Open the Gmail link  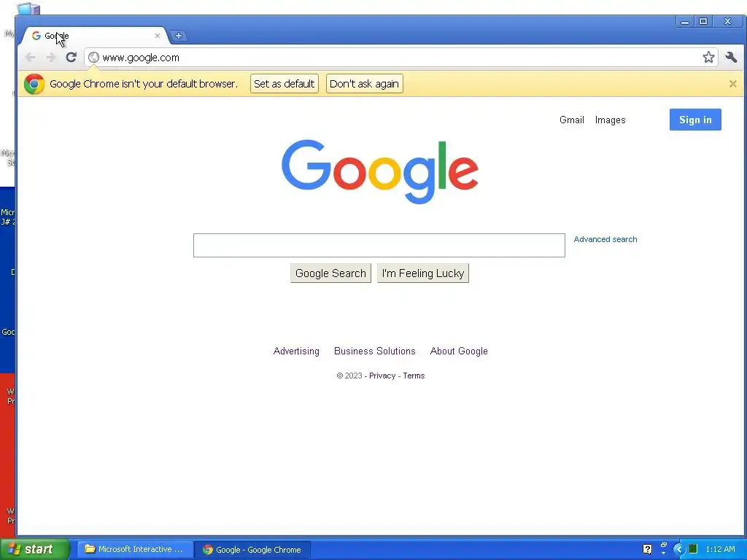tap(572, 120)
